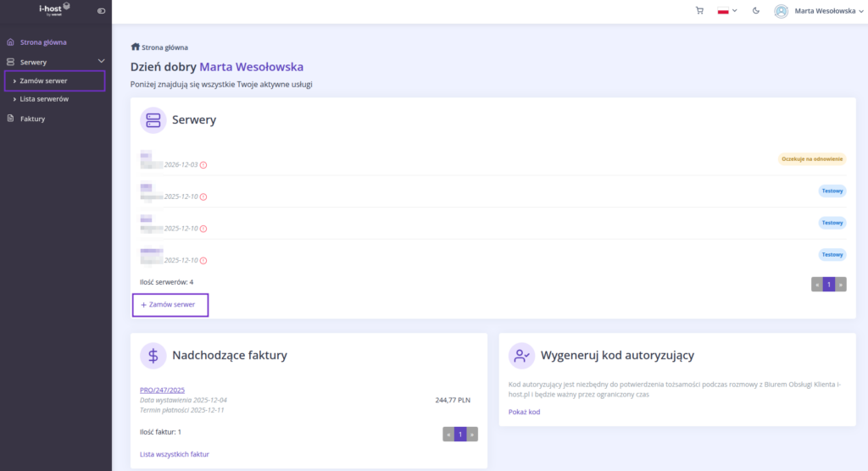
Task: Open Lista wszystkich faktur link
Action: [174, 454]
